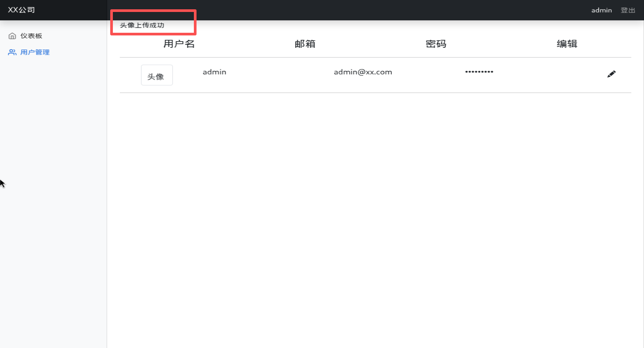Viewport: 644px width, 348px height.
Task: Click the admin@xx.com email cell
Action: click(x=363, y=72)
